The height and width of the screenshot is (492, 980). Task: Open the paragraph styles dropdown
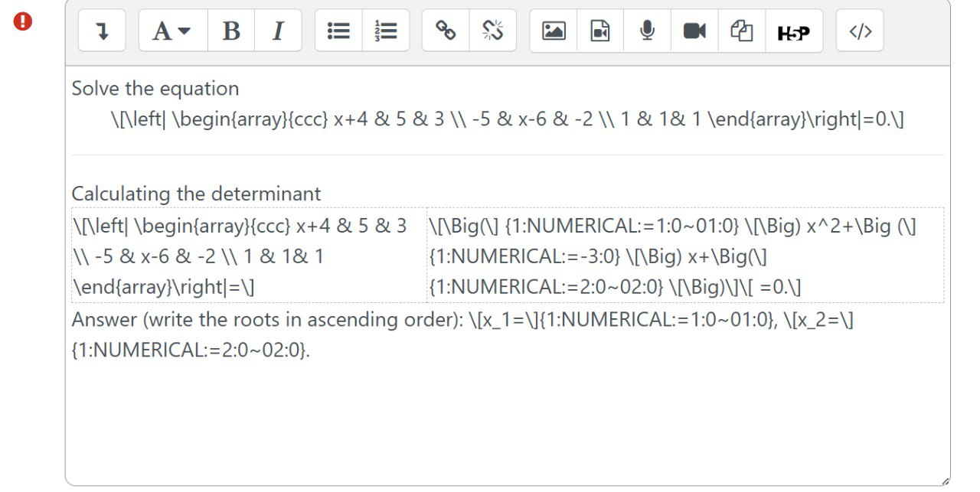click(173, 31)
